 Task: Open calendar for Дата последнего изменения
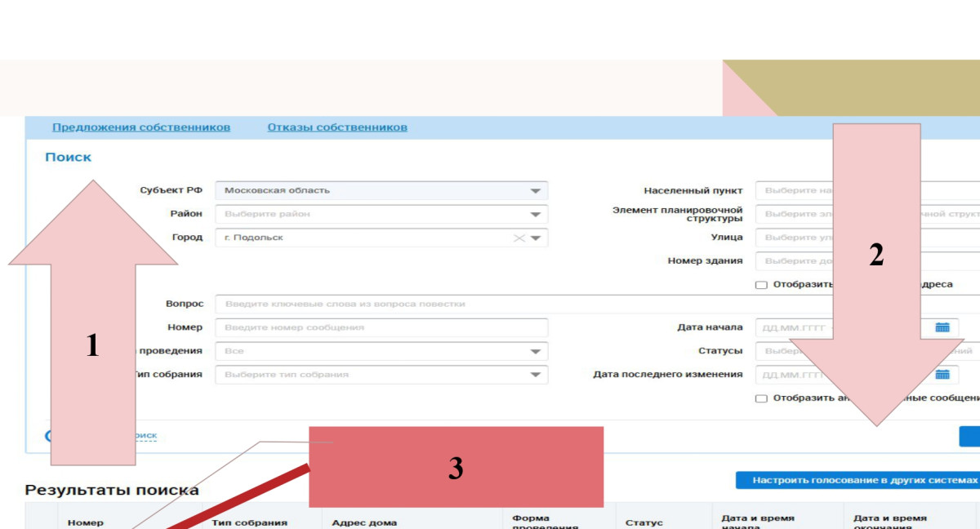click(x=942, y=375)
